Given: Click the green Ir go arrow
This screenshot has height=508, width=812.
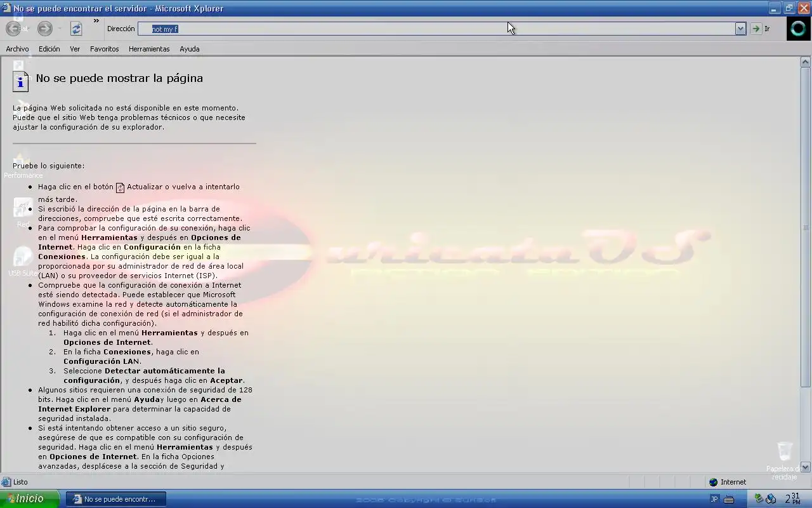Looking at the screenshot, I should [756, 29].
